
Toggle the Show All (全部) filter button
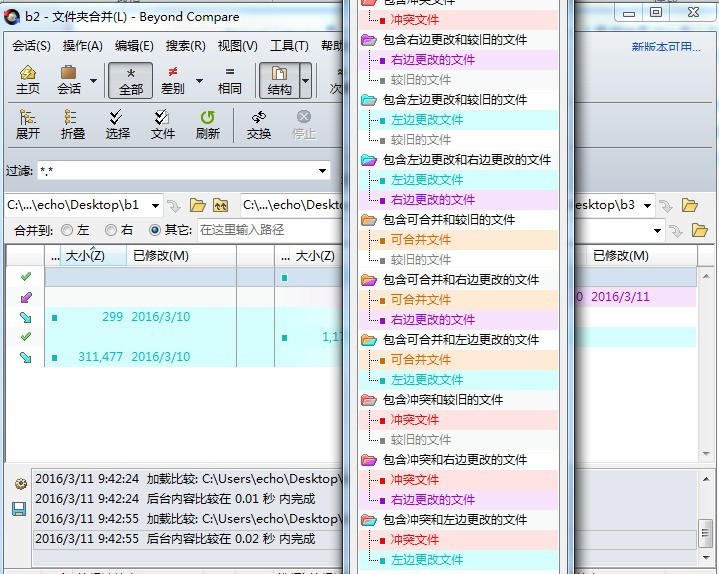pyautogui.click(x=131, y=81)
